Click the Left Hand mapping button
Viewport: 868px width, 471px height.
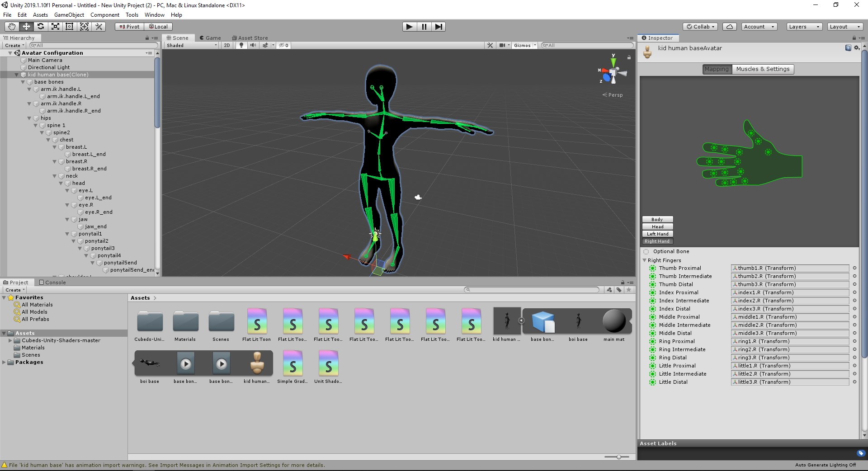[x=657, y=234]
